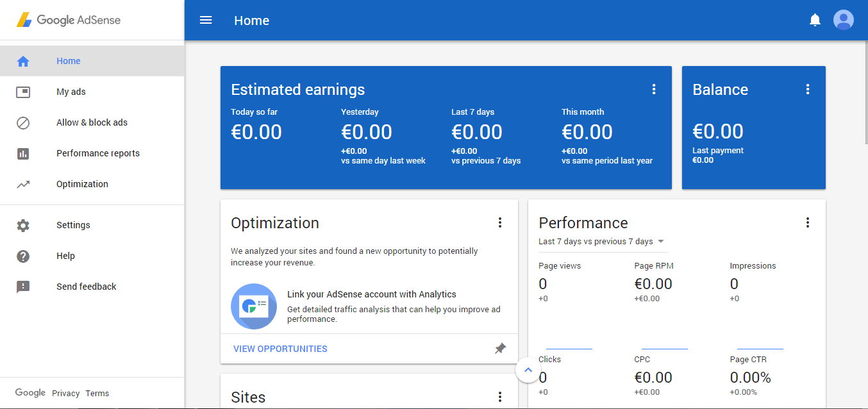868x409 pixels.
Task: Open Sites card options menu
Action: (x=500, y=397)
